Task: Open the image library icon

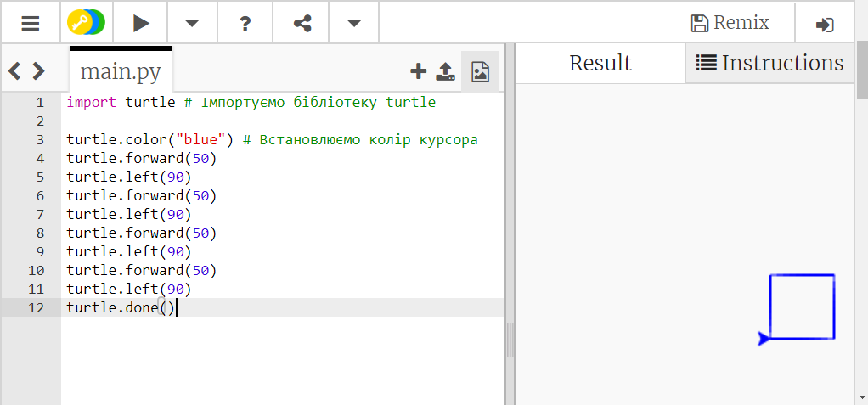Action: [x=481, y=71]
